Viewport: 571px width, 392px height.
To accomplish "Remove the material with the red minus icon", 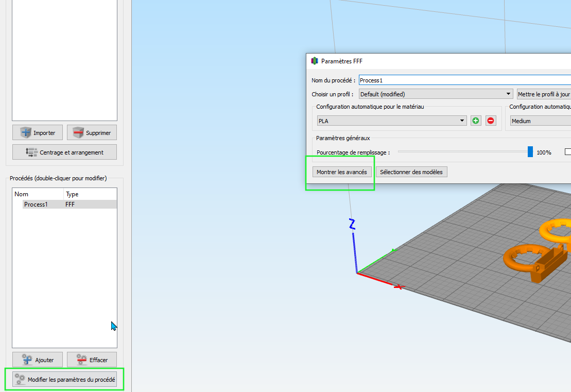I will [x=491, y=121].
